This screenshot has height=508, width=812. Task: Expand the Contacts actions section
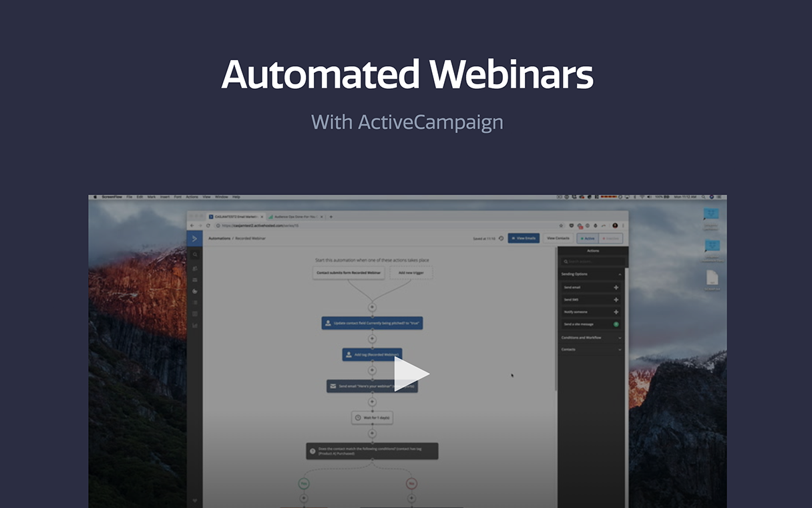coord(620,349)
